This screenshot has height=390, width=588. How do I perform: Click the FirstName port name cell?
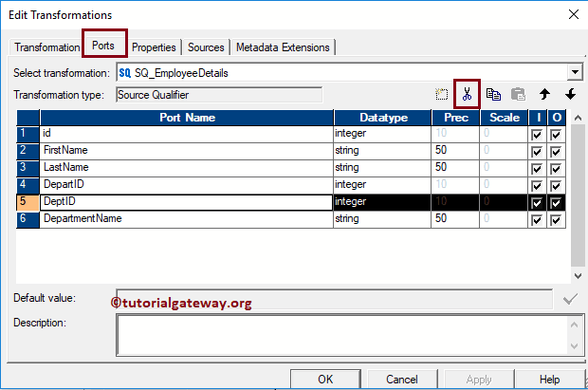click(x=187, y=151)
